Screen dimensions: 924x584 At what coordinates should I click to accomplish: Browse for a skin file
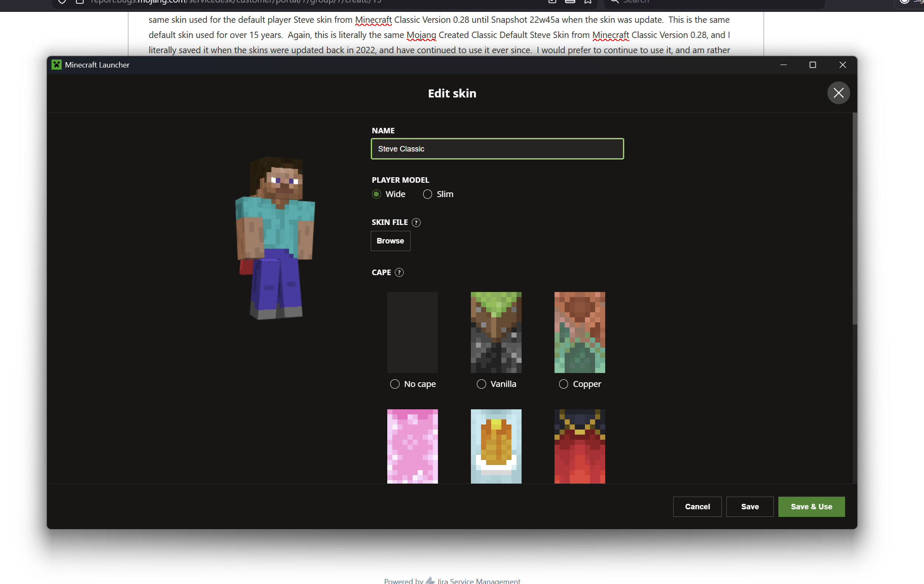[x=390, y=241]
